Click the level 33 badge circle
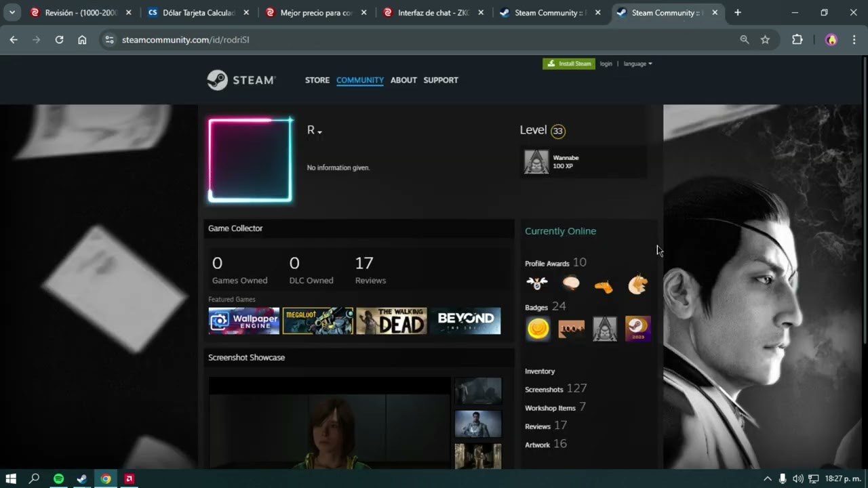The height and width of the screenshot is (488, 868). (x=557, y=131)
